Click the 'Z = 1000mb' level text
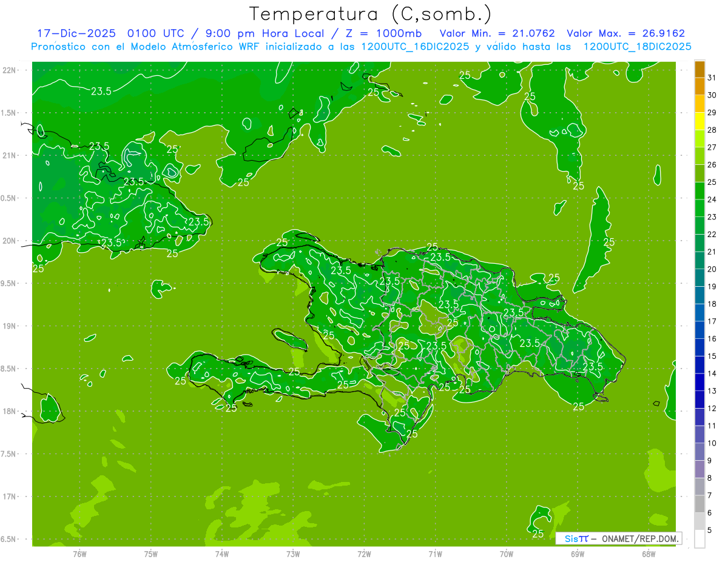 coord(382,33)
